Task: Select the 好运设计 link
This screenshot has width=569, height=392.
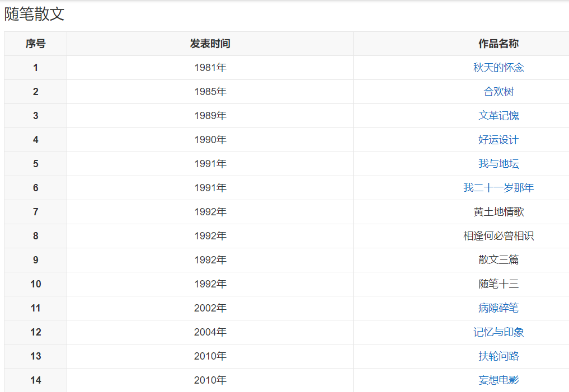Action: coord(499,140)
